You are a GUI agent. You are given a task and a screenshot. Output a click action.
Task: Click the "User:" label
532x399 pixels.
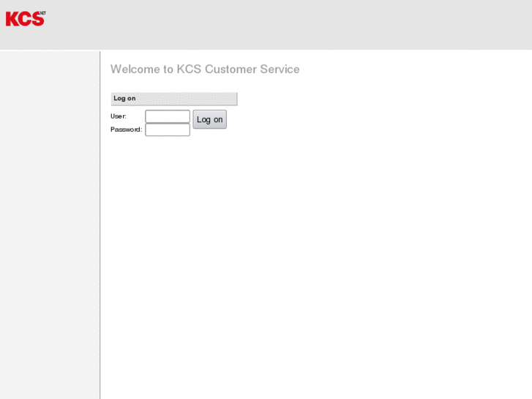click(x=119, y=116)
